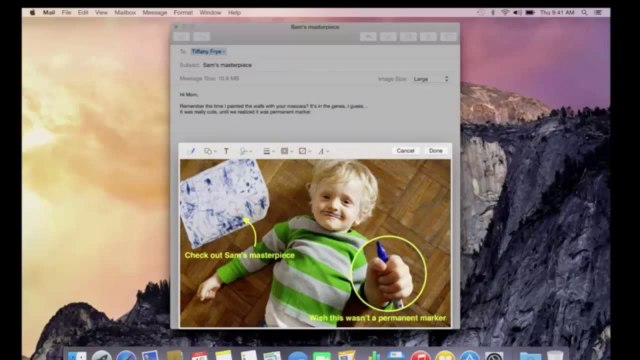The width and height of the screenshot is (640, 360).
Task: Click Cancel in the Markup toolbar
Action: [x=405, y=151]
